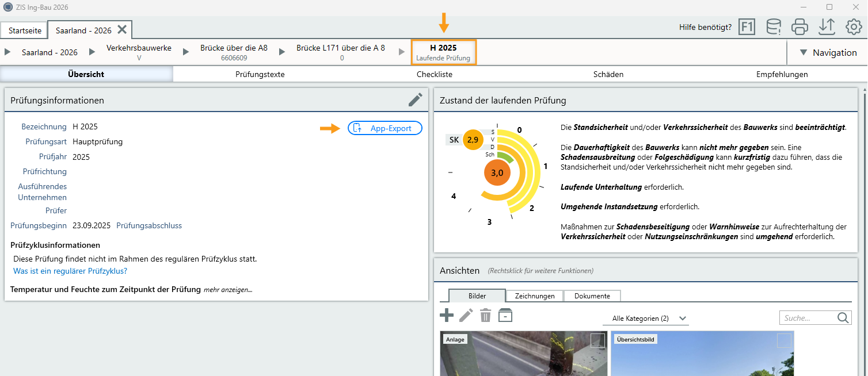868x376 pixels.
Task: Go to Saarland - 2026 breadcrumb
Action: coord(50,52)
